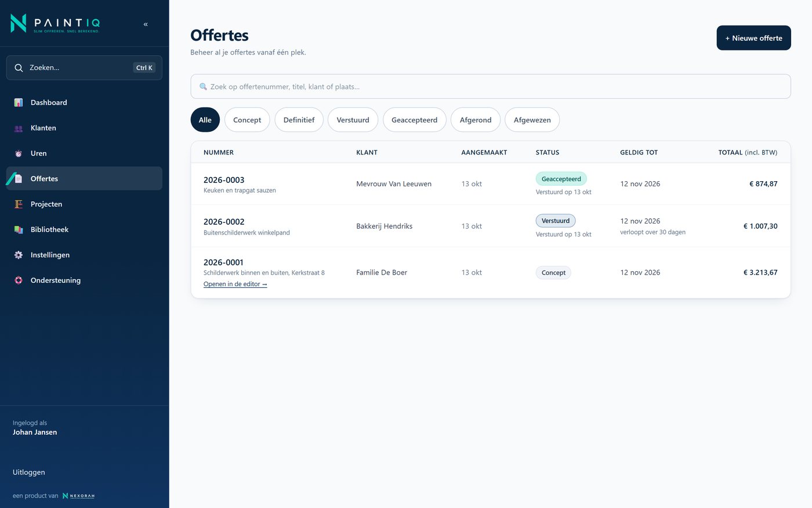Click the Instellingen gear icon
The width and height of the screenshot is (812, 508).
click(19, 255)
